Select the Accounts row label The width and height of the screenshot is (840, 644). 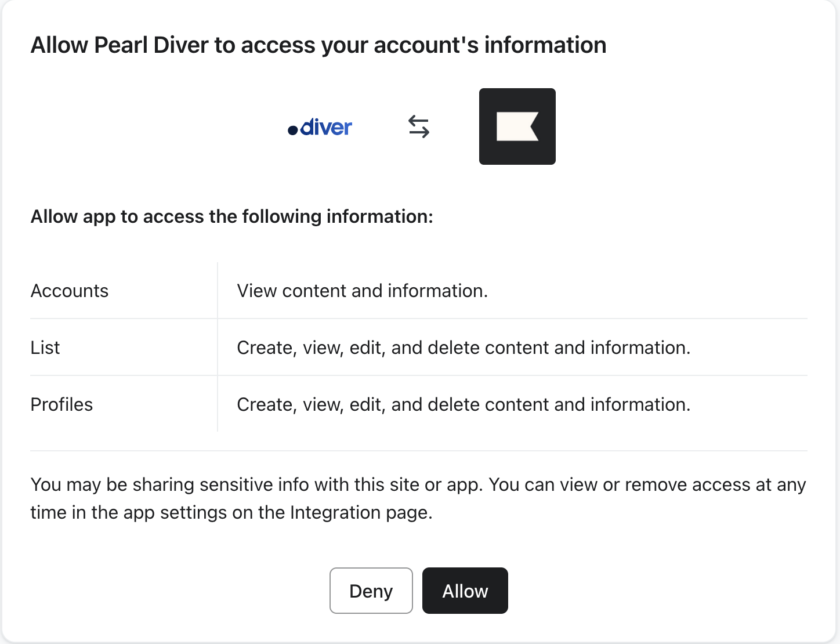coord(70,291)
